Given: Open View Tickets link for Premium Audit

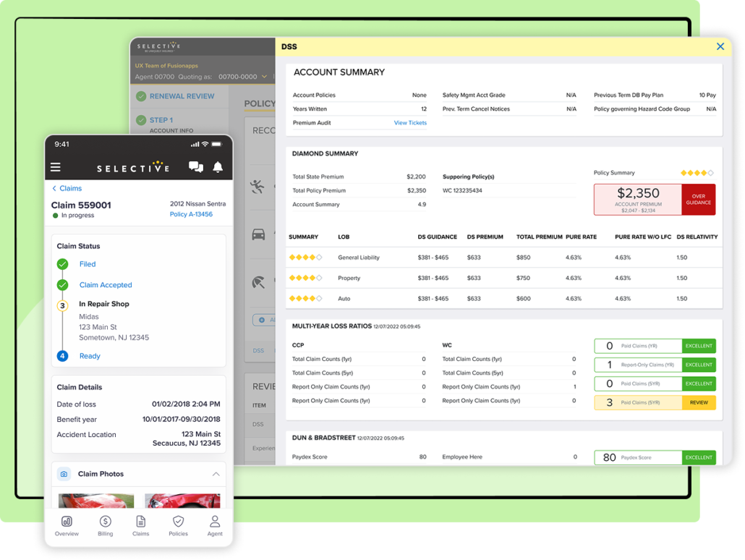Looking at the screenshot, I should coord(410,123).
